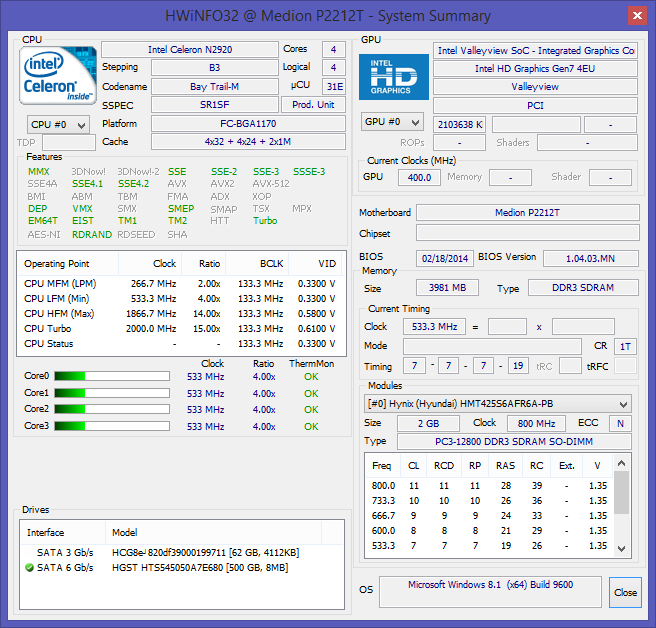Click the Intel Celeron N2920 name field
The width and height of the screenshot is (656, 628).
pyautogui.click(x=190, y=49)
